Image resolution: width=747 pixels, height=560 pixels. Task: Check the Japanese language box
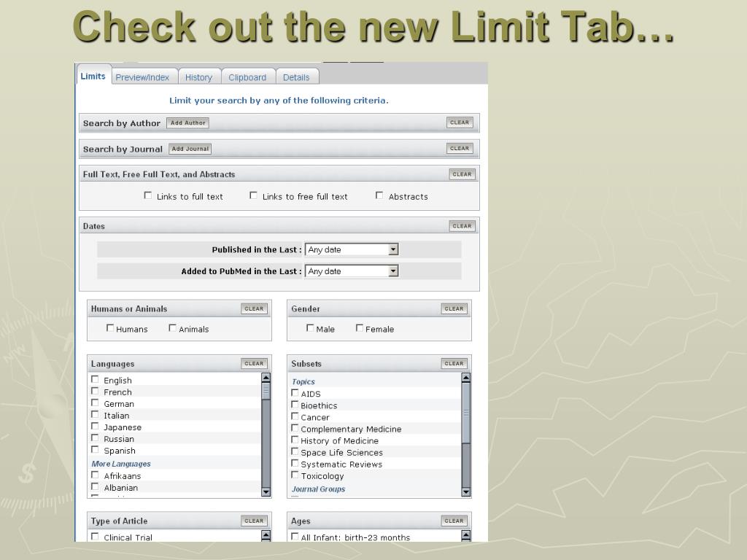pyautogui.click(x=95, y=426)
